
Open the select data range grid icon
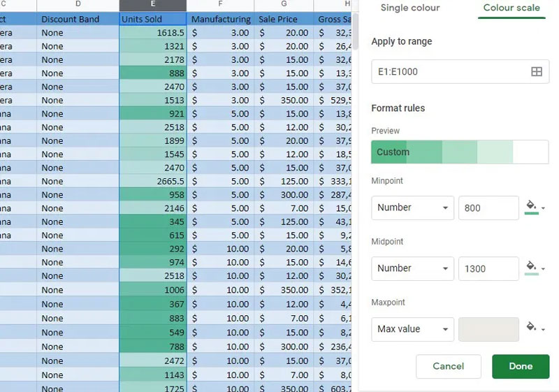(x=537, y=72)
